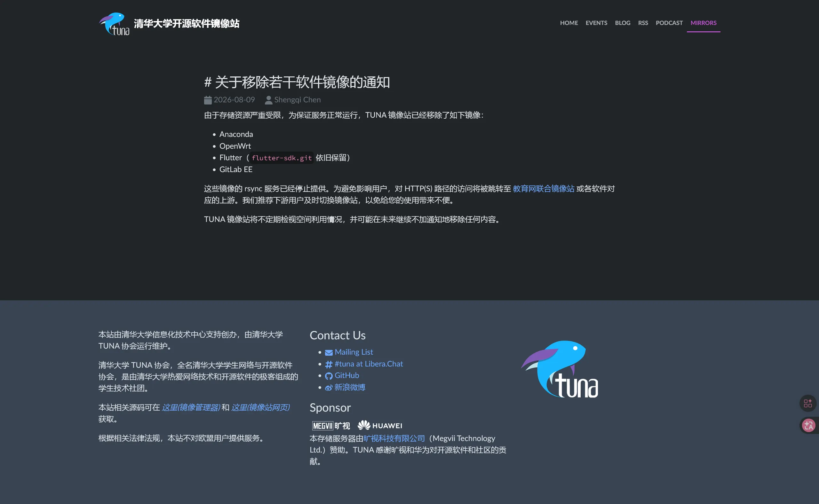The image size is (819, 504).
Task: Click the envelope icon for Mailing List
Action: coord(329,353)
